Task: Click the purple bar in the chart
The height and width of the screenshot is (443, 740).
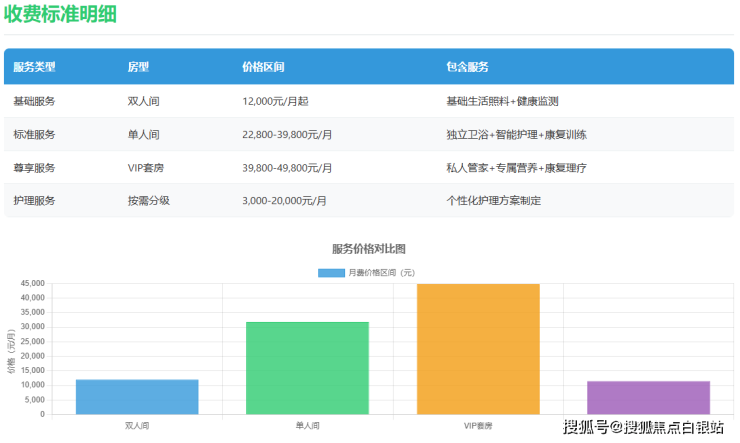Action: point(648,397)
